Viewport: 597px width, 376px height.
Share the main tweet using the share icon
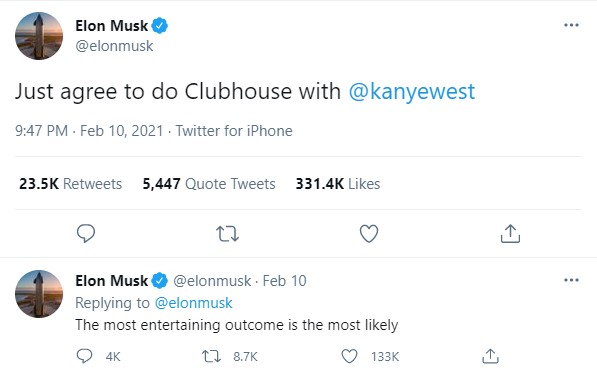pyautogui.click(x=510, y=233)
